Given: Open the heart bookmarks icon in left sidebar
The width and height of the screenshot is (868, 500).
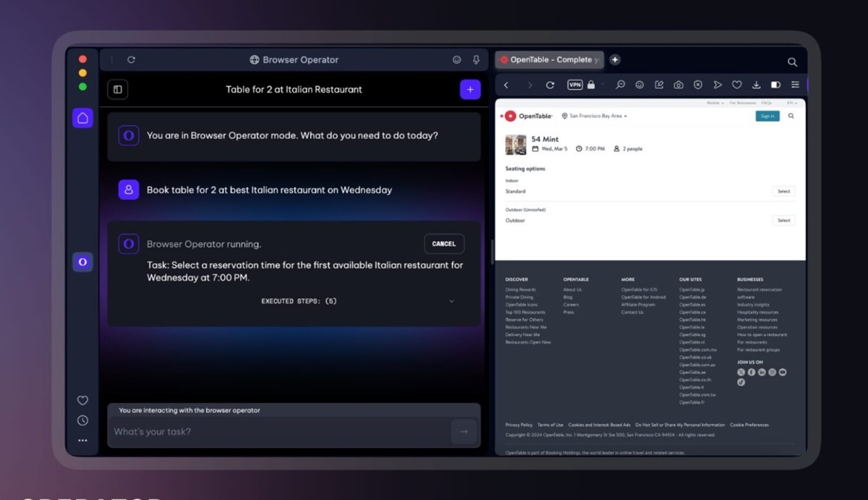Looking at the screenshot, I should 82,400.
